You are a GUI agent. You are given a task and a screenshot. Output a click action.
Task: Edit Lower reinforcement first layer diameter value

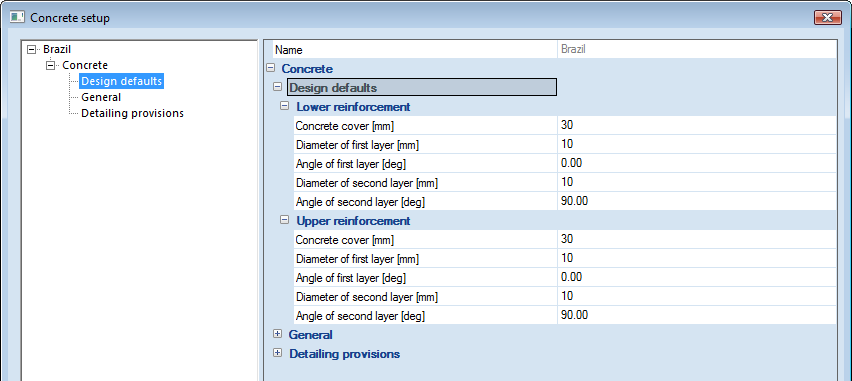coord(697,145)
